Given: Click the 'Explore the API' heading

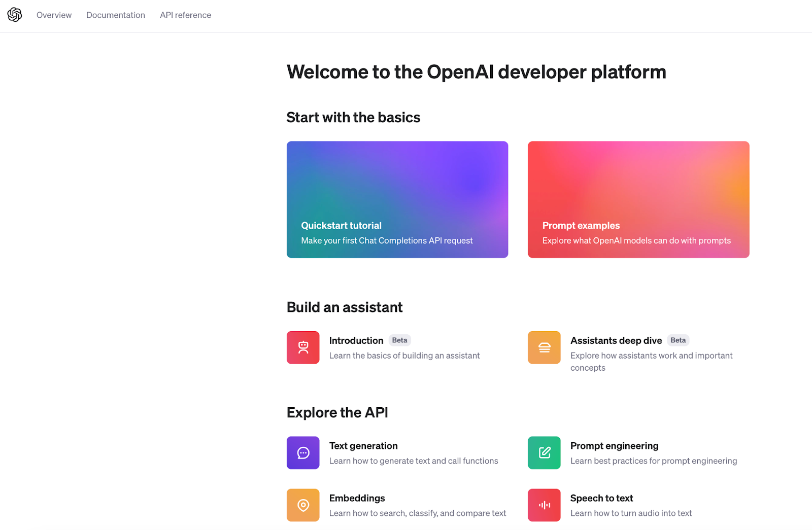Looking at the screenshot, I should coord(337,412).
